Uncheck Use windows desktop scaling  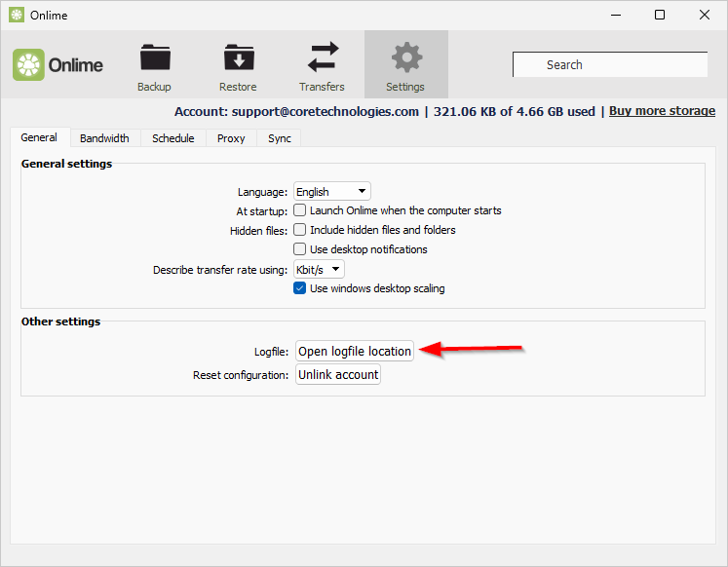(x=299, y=288)
